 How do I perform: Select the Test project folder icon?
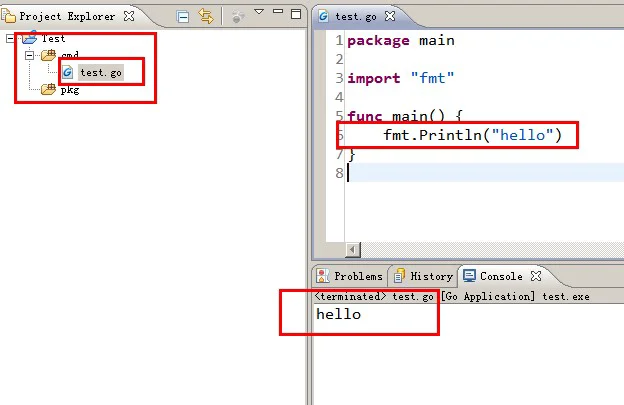[x=29, y=38]
